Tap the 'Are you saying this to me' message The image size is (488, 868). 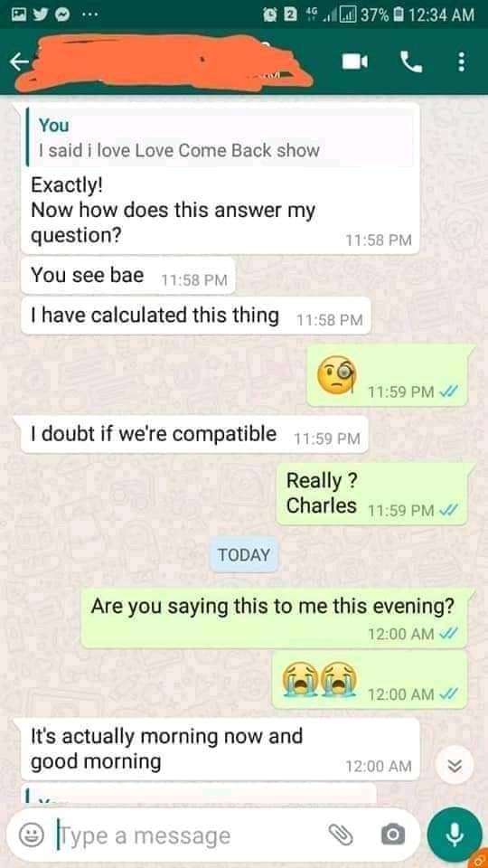(274, 618)
